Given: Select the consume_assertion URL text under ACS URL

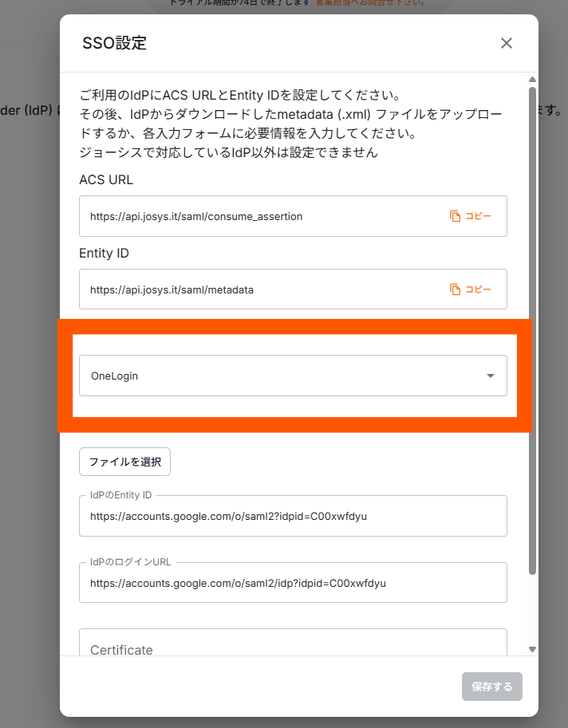Looking at the screenshot, I should (196, 216).
